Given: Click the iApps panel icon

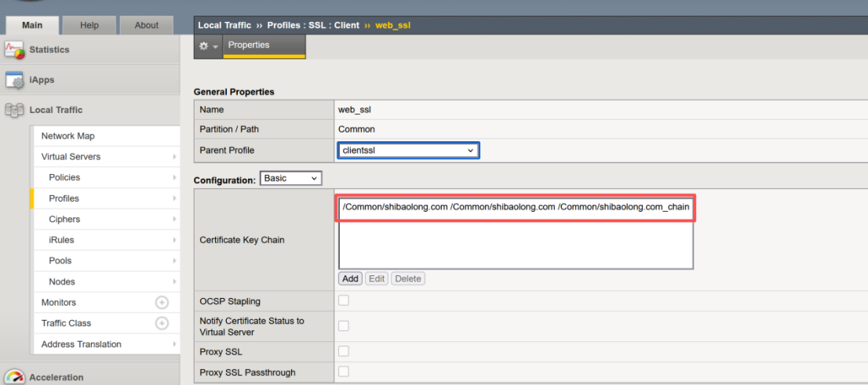Looking at the screenshot, I should (x=15, y=80).
